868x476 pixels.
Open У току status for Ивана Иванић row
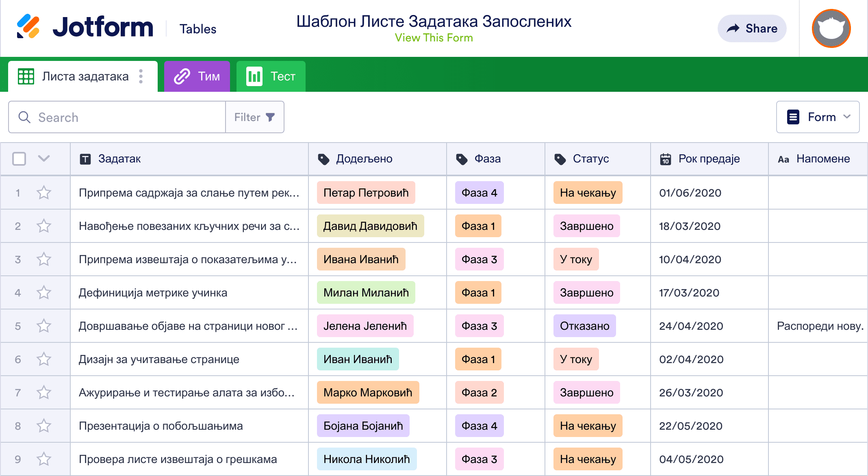click(576, 259)
